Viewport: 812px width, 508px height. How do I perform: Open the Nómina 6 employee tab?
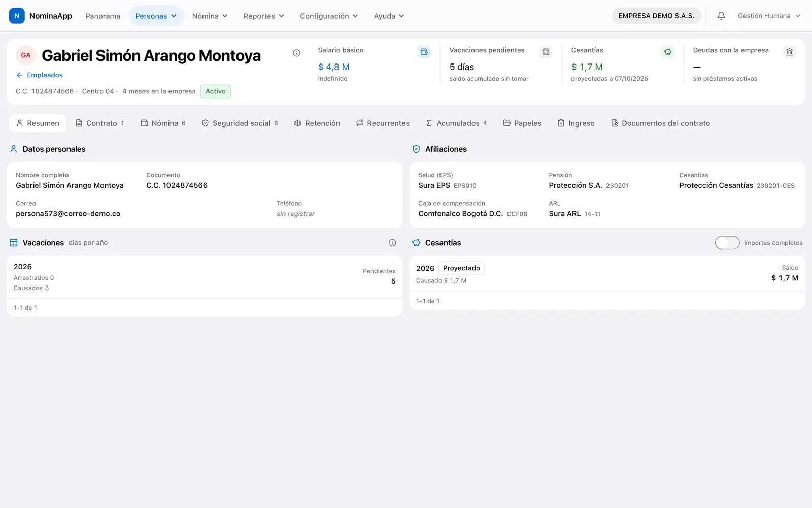pyautogui.click(x=163, y=123)
